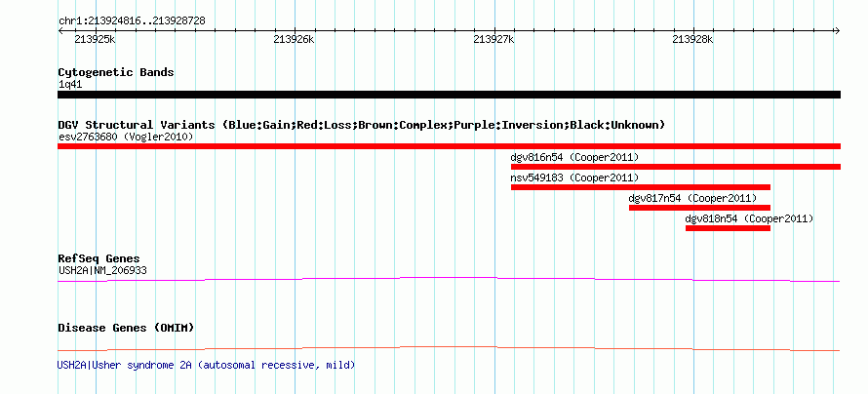868x394 pixels.
Task: Click the right arrow end of the ruler
Action: point(838,30)
